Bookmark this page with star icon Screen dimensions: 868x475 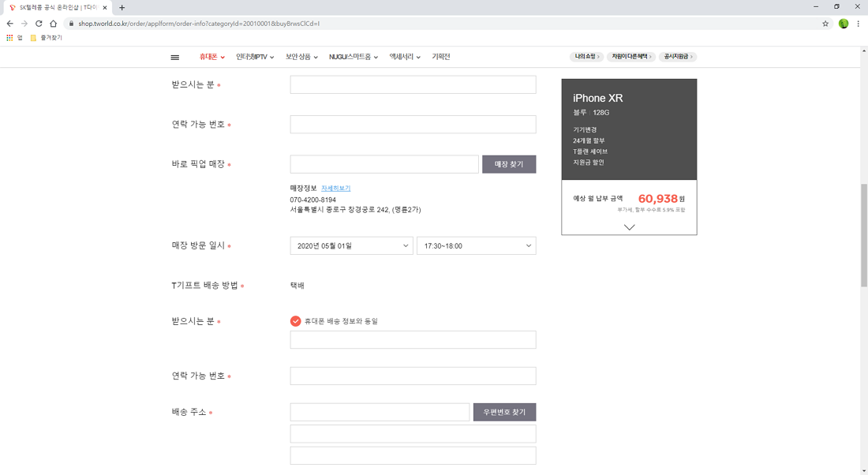825,23
